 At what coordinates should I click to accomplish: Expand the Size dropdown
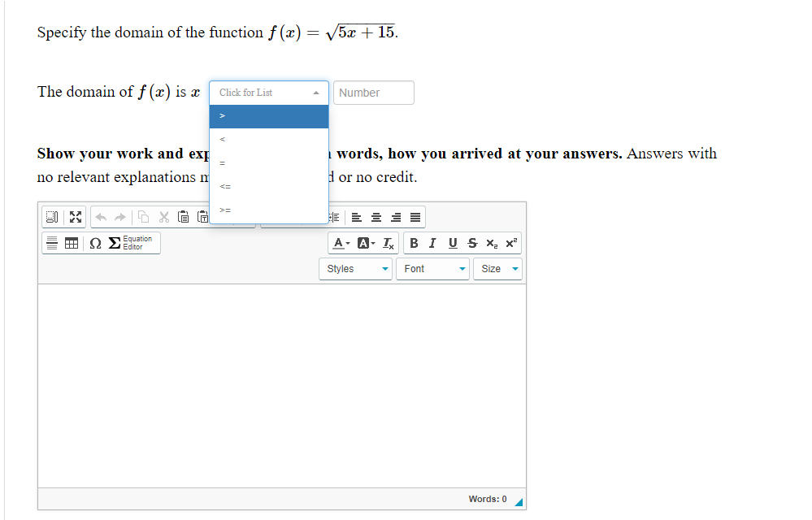click(x=497, y=268)
